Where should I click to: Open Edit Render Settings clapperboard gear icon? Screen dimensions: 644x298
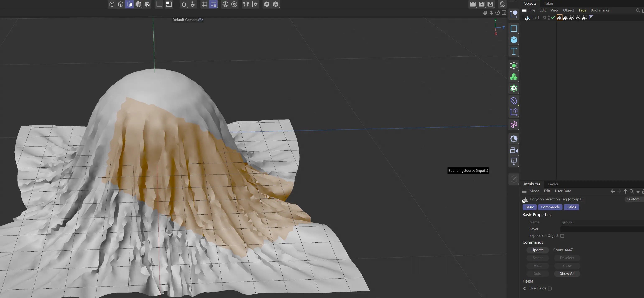491,4
